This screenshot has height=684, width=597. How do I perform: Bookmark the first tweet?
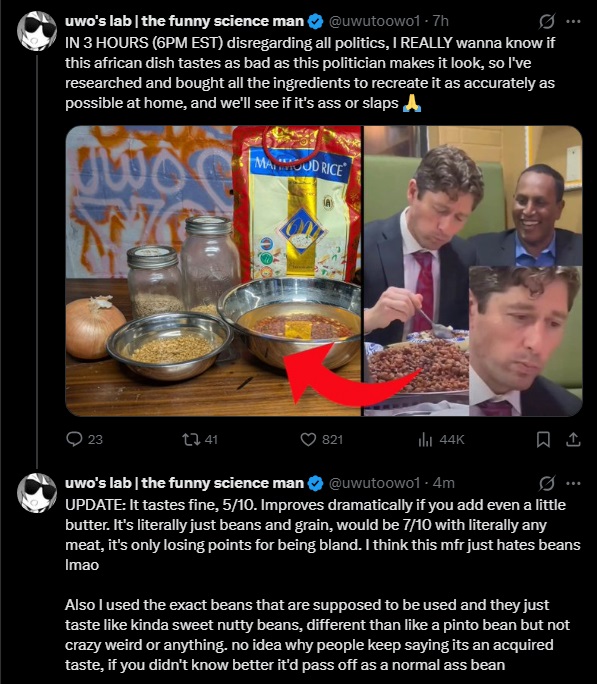tap(543, 439)
